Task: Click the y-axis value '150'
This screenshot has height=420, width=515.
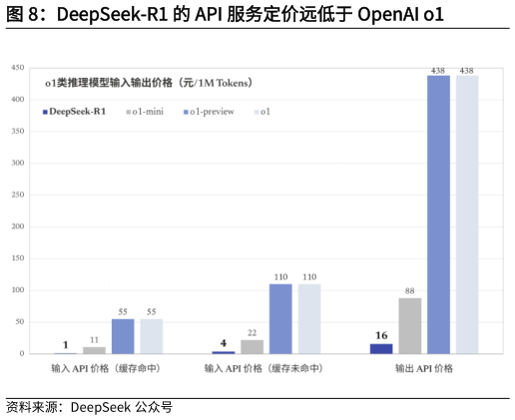Action: pos(18,257)
